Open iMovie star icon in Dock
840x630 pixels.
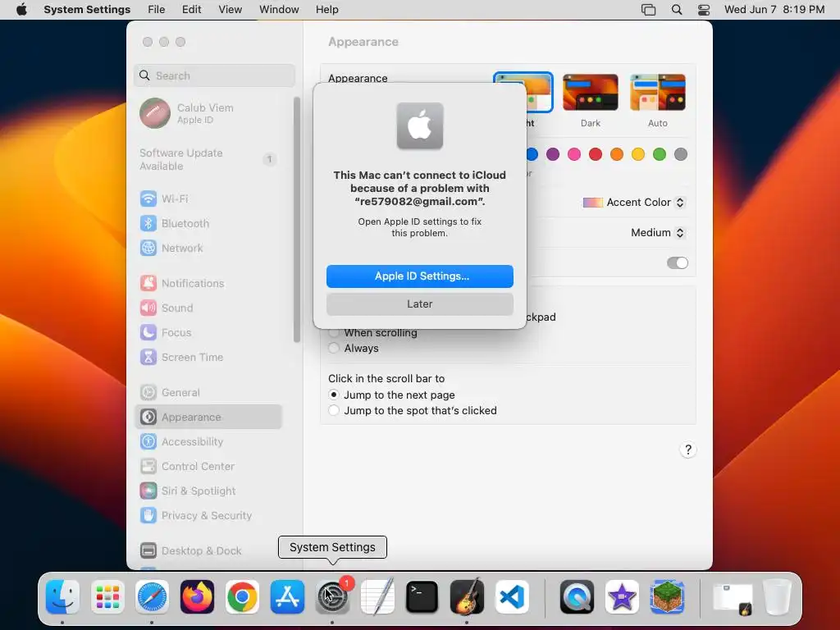pos(622,596)
